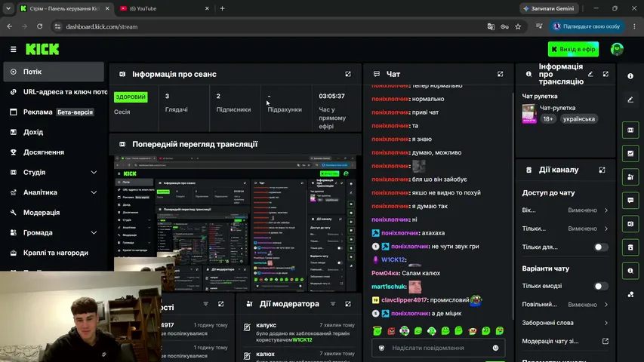644x362 pixels.
Task: Click the Чат-рулетка category thumbnail
Action: (529, 114)
